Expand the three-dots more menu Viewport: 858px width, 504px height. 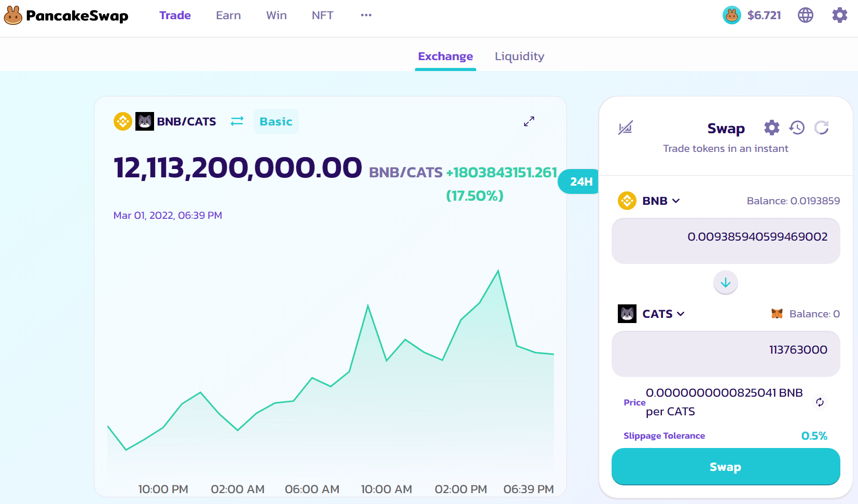pyautogui.click(x=366, y=16)
